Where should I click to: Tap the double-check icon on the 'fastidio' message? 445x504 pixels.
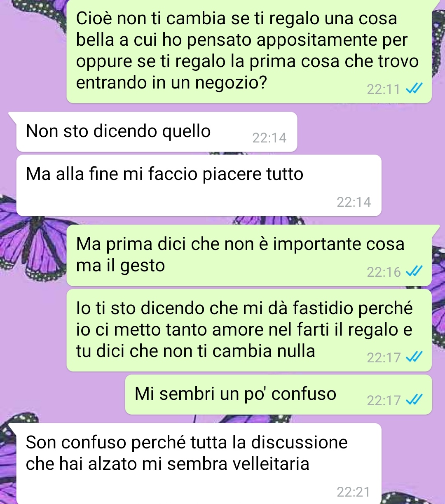click(414, 357)
